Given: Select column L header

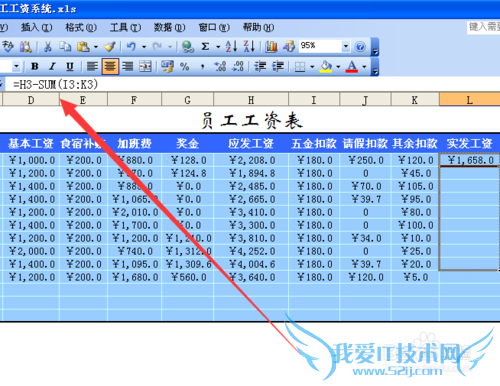Looking at the screenshot, I should pos(469,100).
